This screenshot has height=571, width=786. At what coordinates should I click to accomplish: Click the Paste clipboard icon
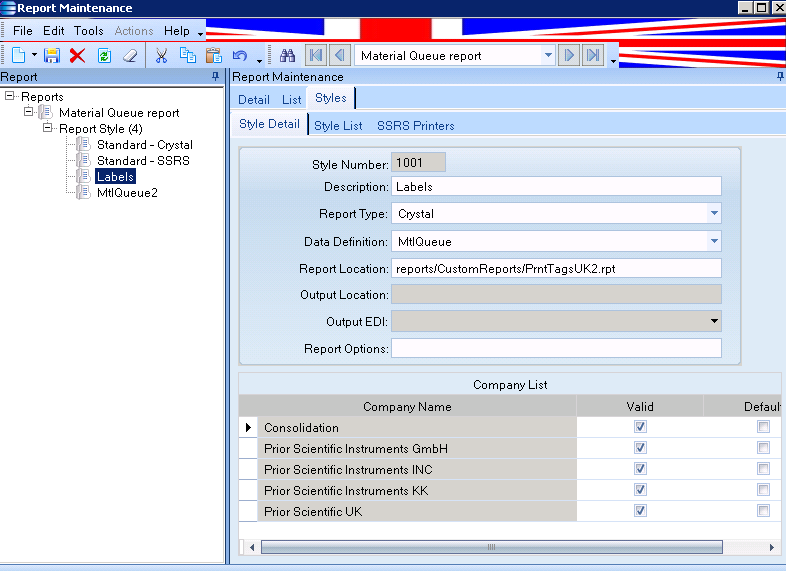[214, 55]
